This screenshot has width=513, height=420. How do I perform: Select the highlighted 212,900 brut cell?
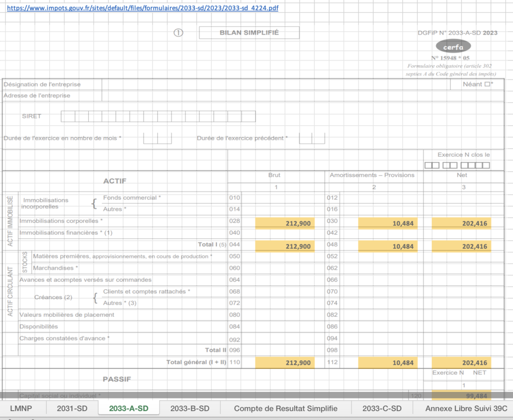coord(286,223)
